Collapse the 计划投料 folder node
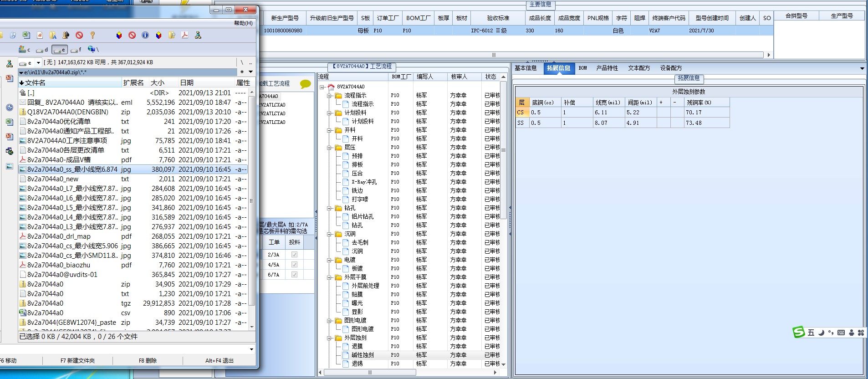868x379 pixels. (329, 113)
